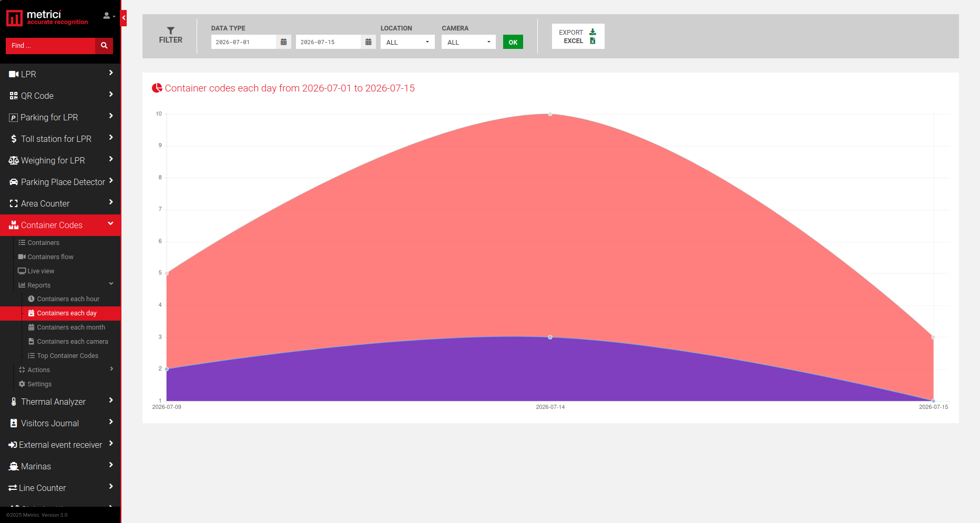Expand the Line Counter chevron
The width and height of the screenshot is (980, 523).
(111, 487)
